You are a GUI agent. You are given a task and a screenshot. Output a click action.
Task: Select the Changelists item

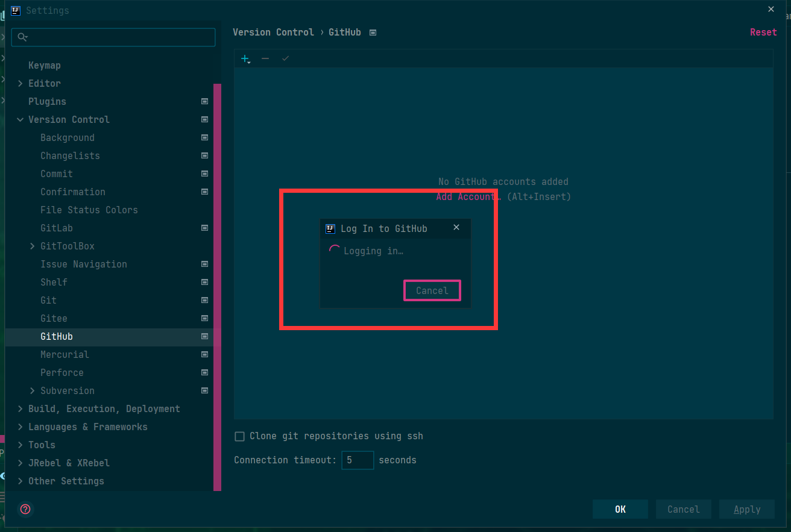tap(70, 155)
